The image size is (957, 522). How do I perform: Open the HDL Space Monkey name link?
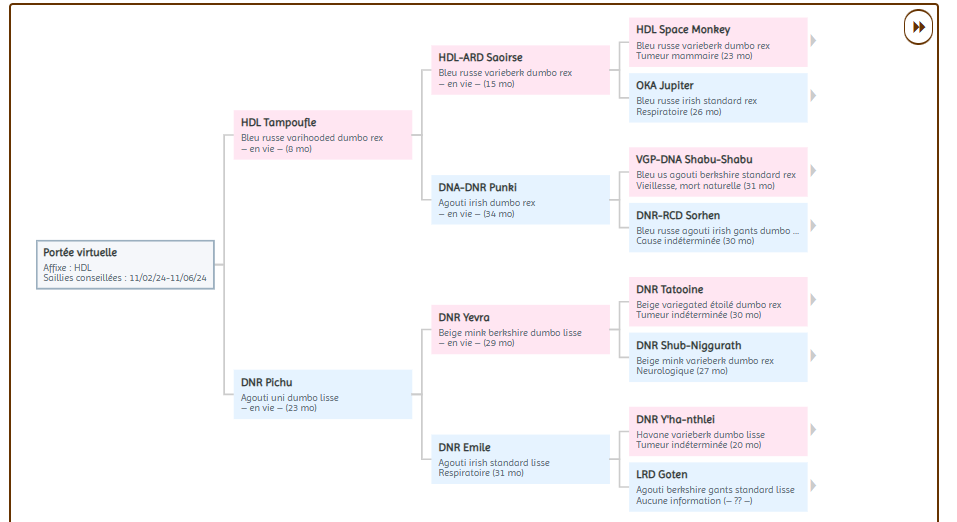point(683,30)
